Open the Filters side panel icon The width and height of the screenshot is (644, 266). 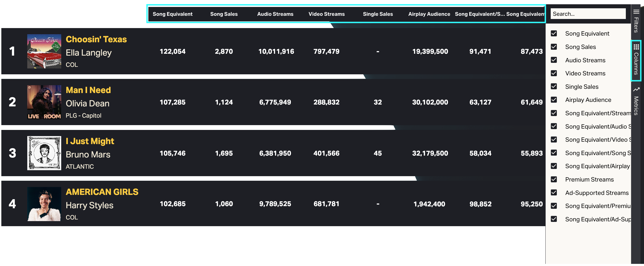click(636, 12)
